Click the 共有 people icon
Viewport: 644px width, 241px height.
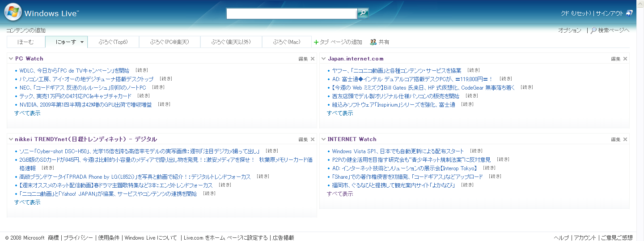pyautogui.click(x=373, y=42)
